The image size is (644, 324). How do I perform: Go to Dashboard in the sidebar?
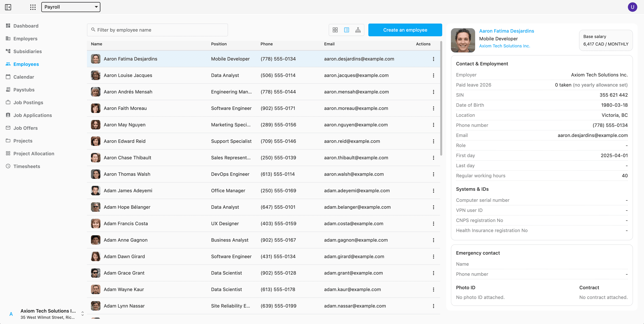tap(26, 26)
